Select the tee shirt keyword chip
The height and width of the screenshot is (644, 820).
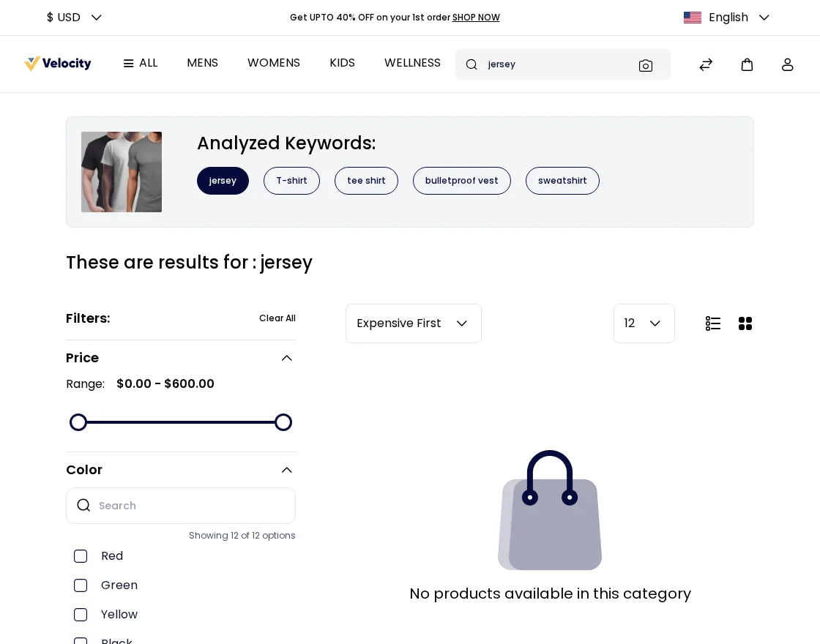tap(366, 181)
